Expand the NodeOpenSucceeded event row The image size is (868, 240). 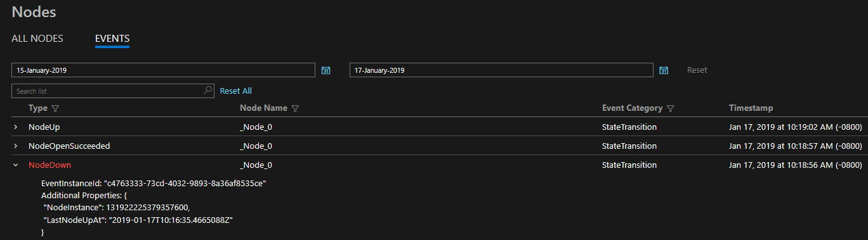click(x=16, y=146)
